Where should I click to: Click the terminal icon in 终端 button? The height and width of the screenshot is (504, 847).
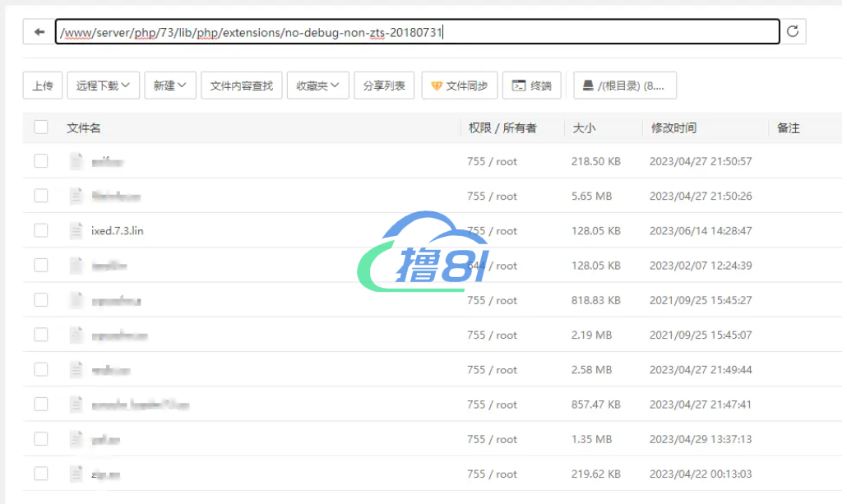pos(519,86)
